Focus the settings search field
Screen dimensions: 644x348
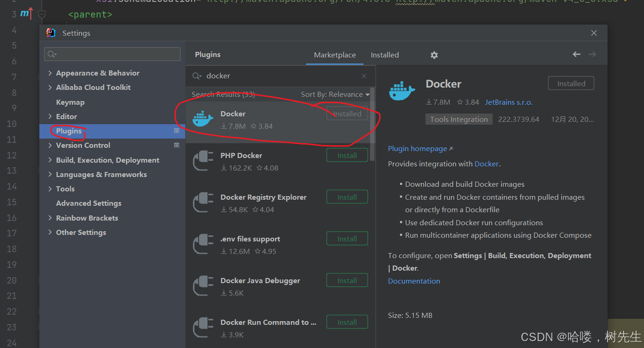(x=112, y=54)
